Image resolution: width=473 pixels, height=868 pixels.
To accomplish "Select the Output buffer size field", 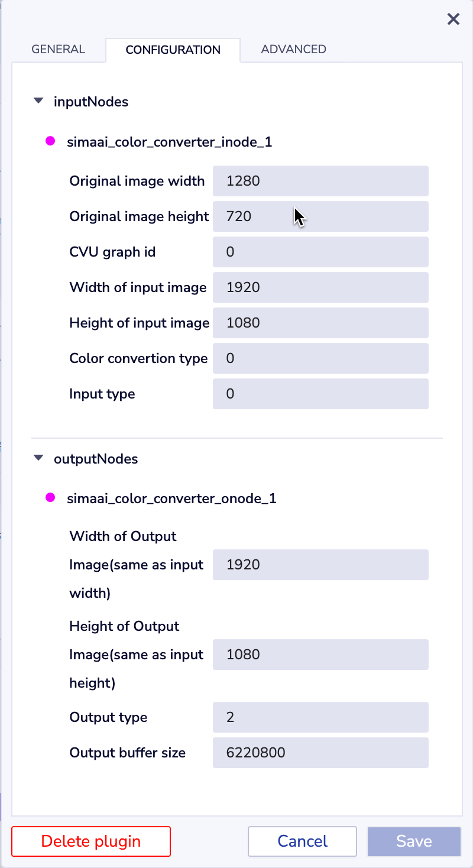I will click(x=320, y=753).
